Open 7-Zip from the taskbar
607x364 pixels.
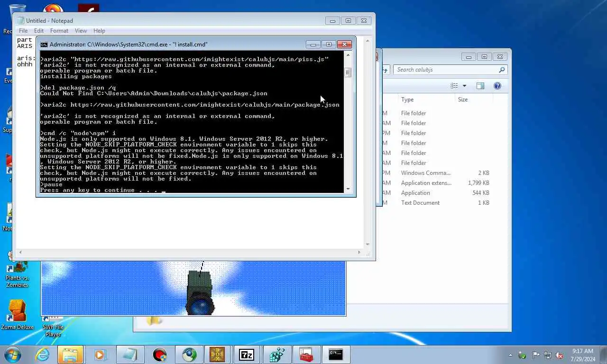(x=247, y=355)
